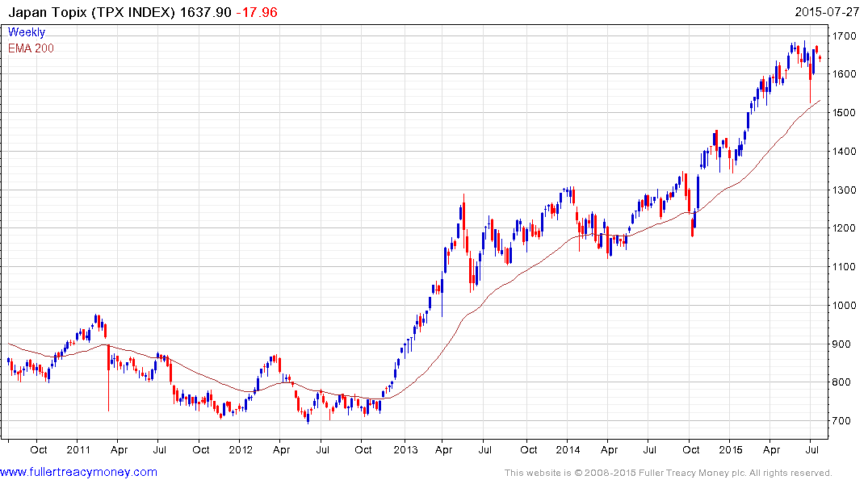The image size is (868, 484).
Task: Click the EMA 200 legend label
Action: pyautogui.click(x=31, y=48)
